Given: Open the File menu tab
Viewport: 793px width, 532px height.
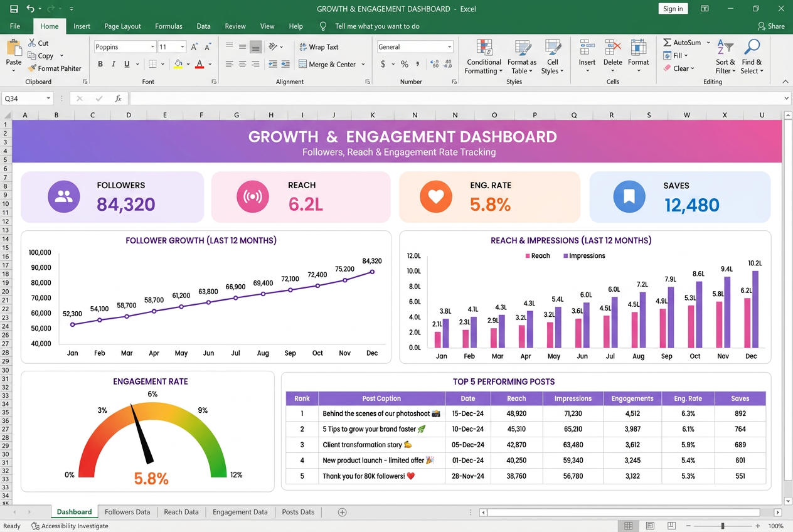Looking at the screenshot, I should 15,26.
